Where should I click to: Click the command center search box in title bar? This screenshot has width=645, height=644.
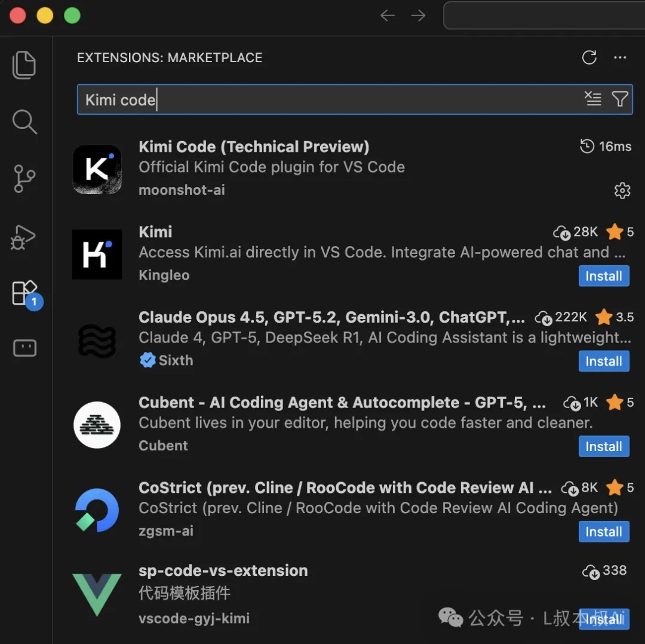tap(544, 16)
